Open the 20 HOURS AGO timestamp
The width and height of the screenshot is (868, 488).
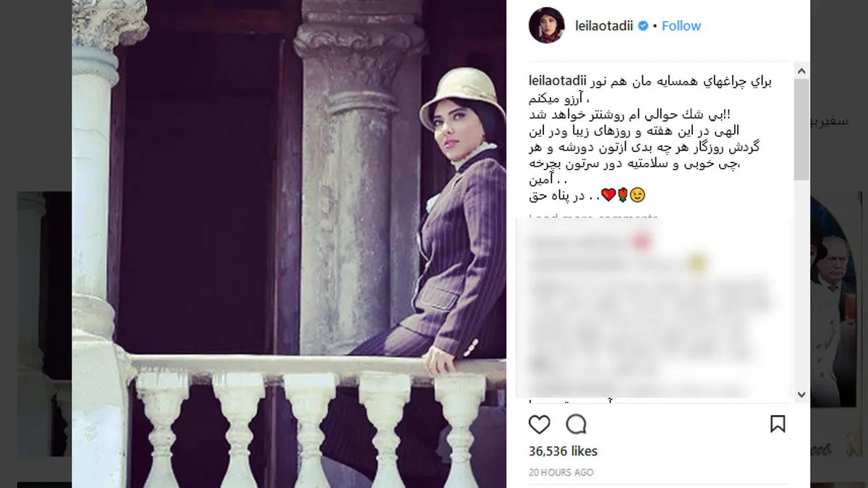pyautogui.click(x=561, y=472)
